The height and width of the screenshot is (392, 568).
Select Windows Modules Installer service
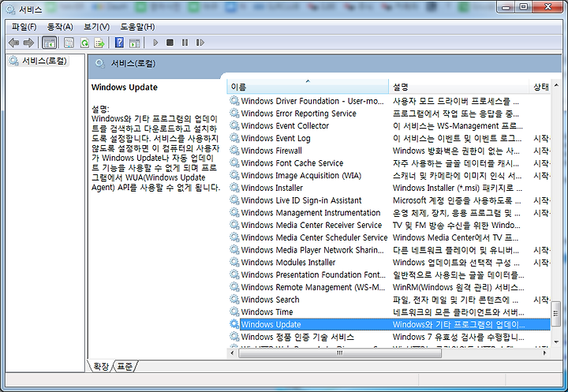390,263
